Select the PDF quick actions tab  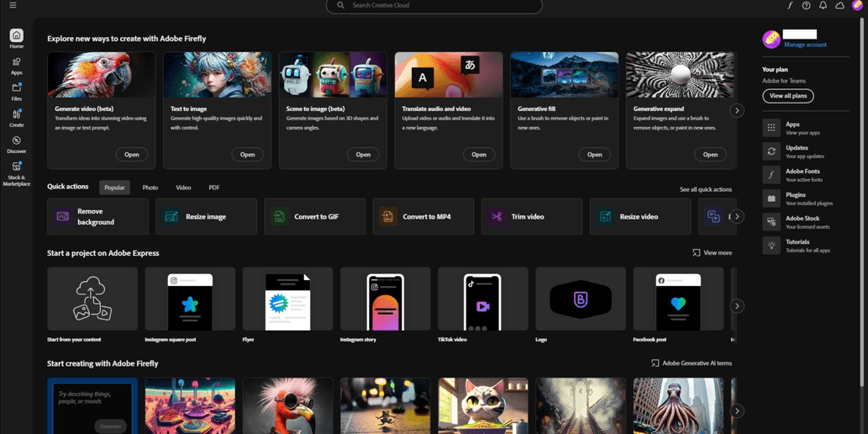pyautogui.click(x=214, y=188)
